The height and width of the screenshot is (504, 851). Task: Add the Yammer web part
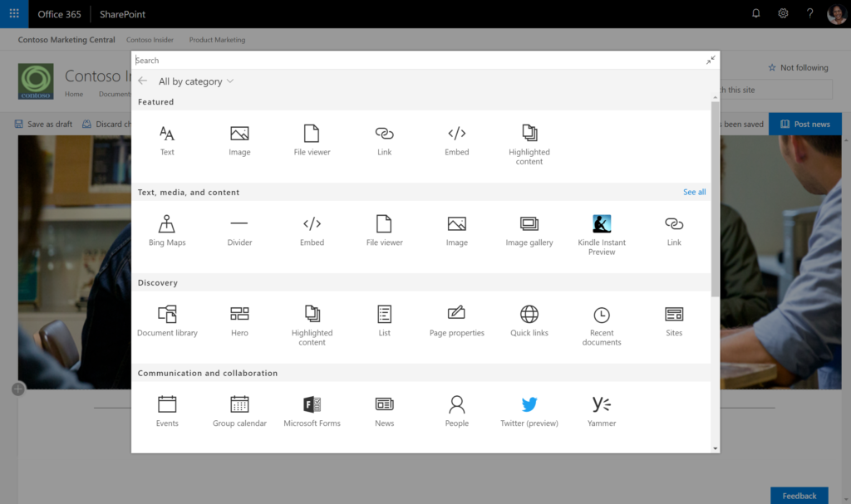[602, 412]
